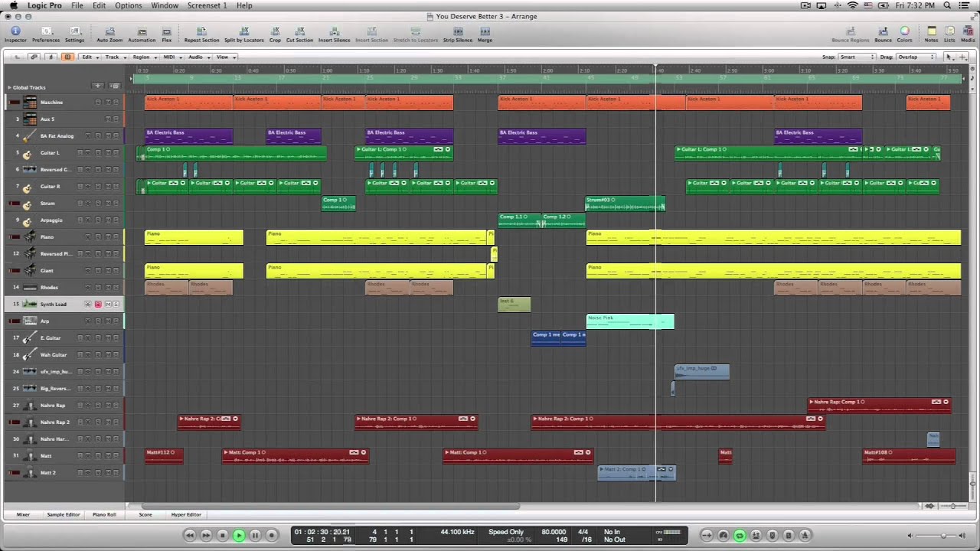Click the tempo value 80.0000
980x551 pixels.
coord(554,532)
